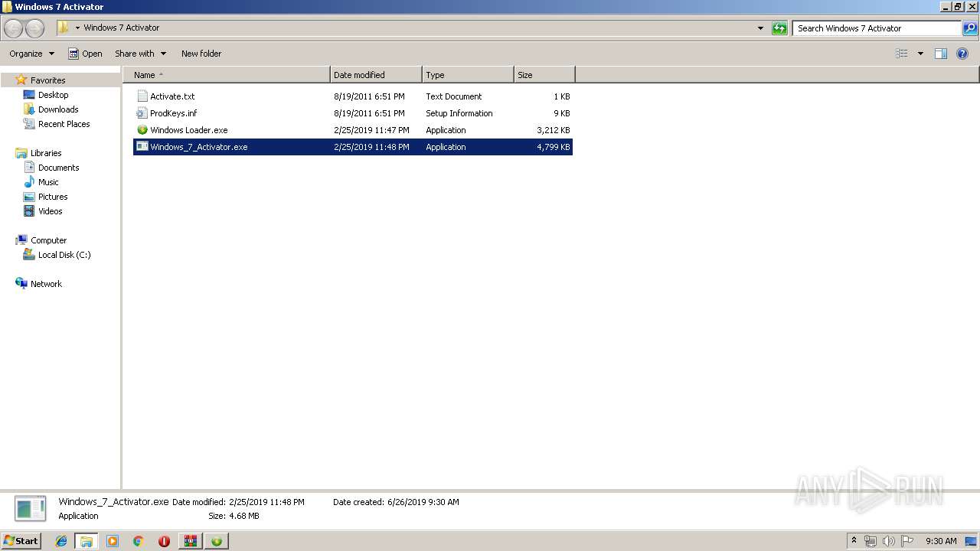
Task: Select the Windows_7_Activator.exe file name
Action: (199, 147)
